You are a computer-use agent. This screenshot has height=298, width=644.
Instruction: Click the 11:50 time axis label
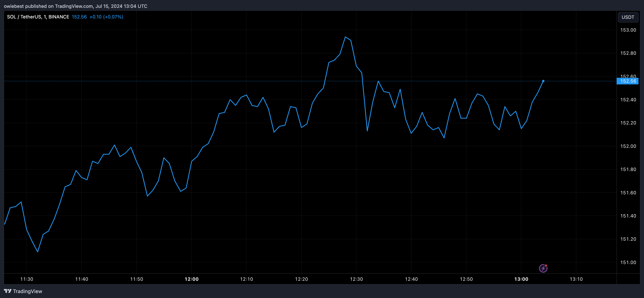137,279
